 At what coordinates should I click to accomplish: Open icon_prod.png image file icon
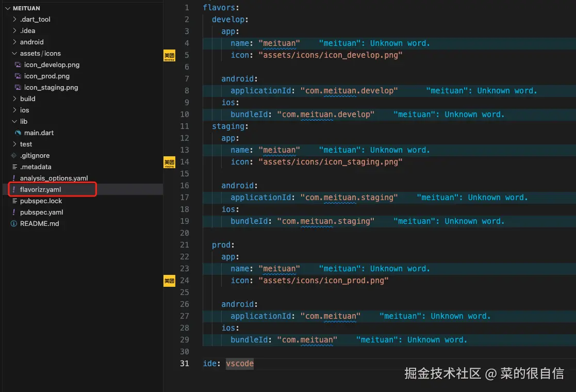point(18,76)
